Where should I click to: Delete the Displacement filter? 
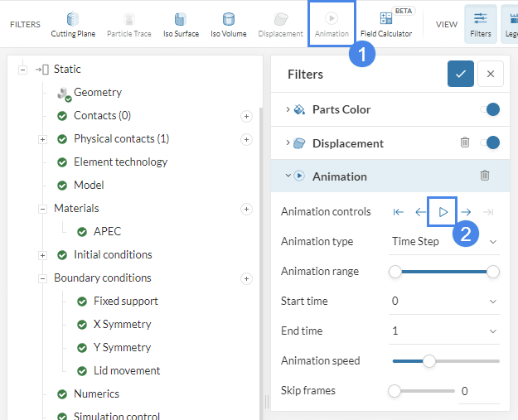465,142
